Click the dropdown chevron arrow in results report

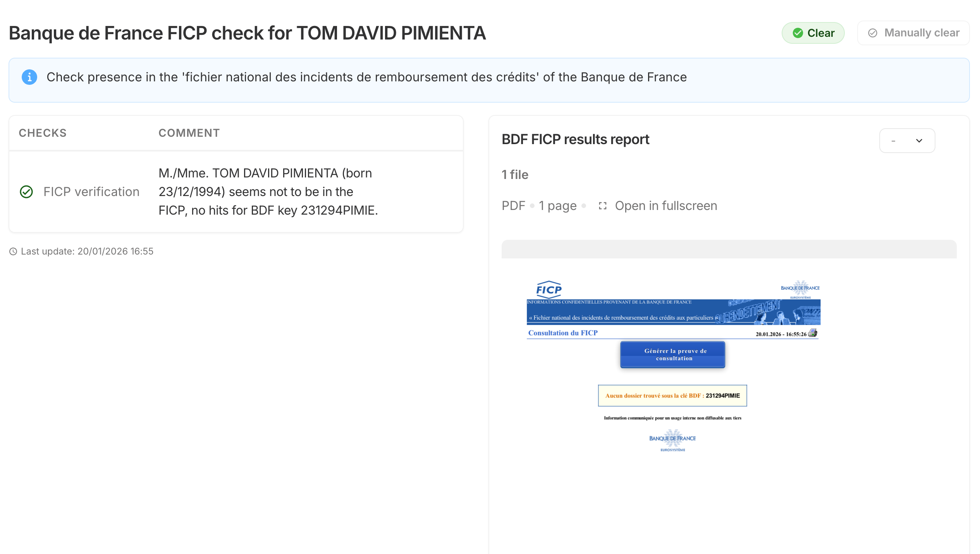pos(919,141)
